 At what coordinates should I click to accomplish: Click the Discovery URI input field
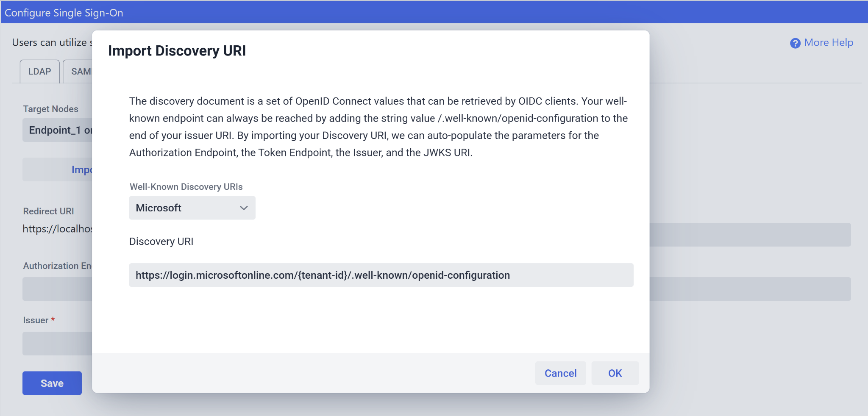(381, 275)
